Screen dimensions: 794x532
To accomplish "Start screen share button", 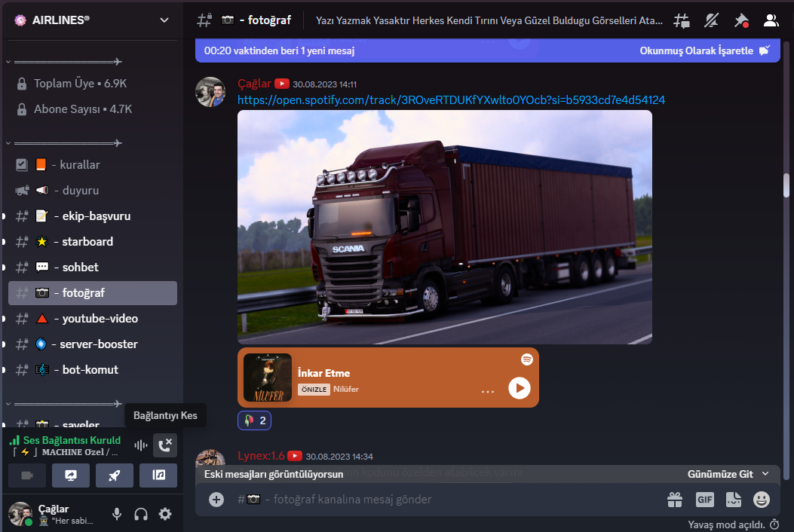I will tap(71, 475).
